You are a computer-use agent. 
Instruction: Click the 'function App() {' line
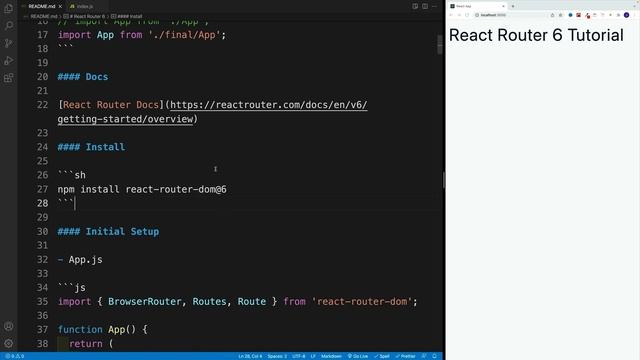click(x=102, y=329)
